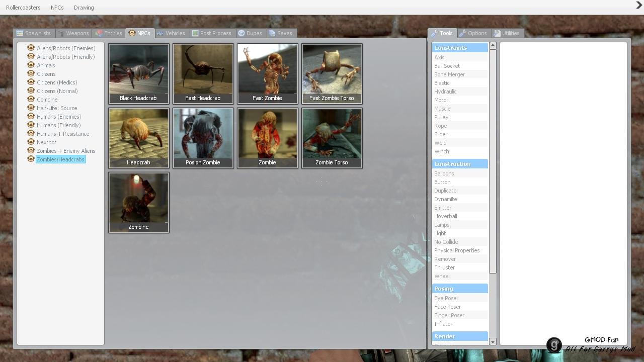Select the Humans + Resistance category

63,134
